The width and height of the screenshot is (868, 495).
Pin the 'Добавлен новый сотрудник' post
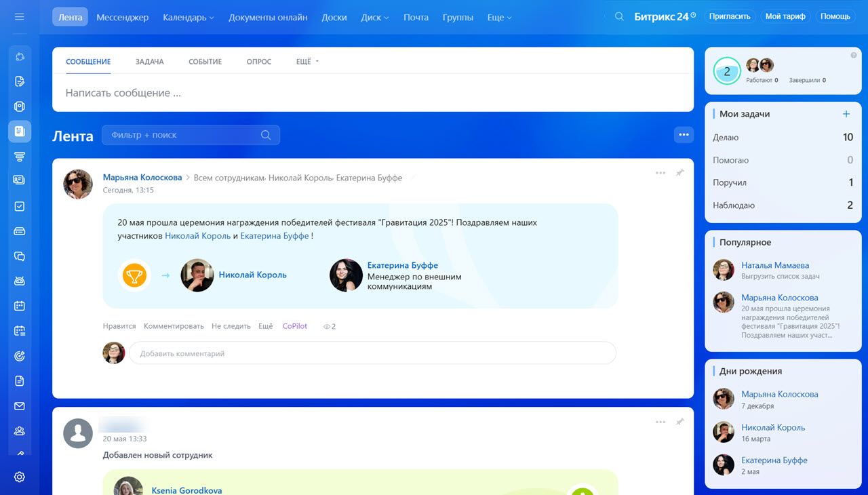[x=679, y=422]
